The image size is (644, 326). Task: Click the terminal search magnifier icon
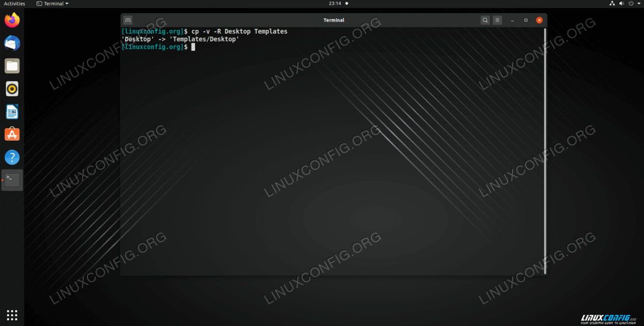pos(485,20)
